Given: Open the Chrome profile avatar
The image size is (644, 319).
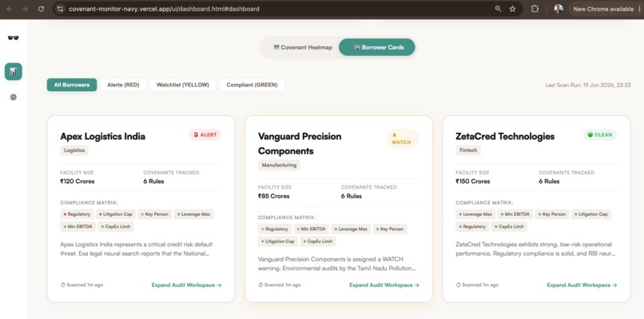Looking at the screenshot, I should 559,9.
